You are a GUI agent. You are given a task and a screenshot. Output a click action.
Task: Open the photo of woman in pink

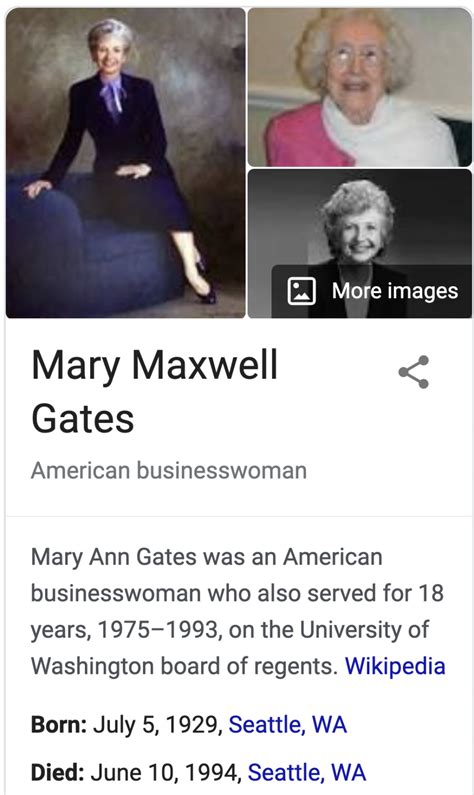point(359,87)
